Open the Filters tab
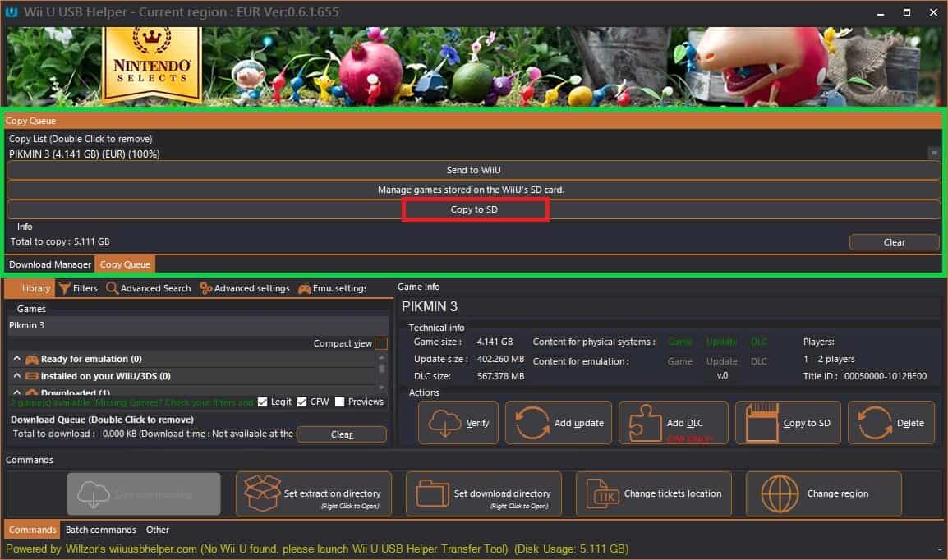This screenshot has width=948, height=560. pyautogui.click(x=79, y=288)
